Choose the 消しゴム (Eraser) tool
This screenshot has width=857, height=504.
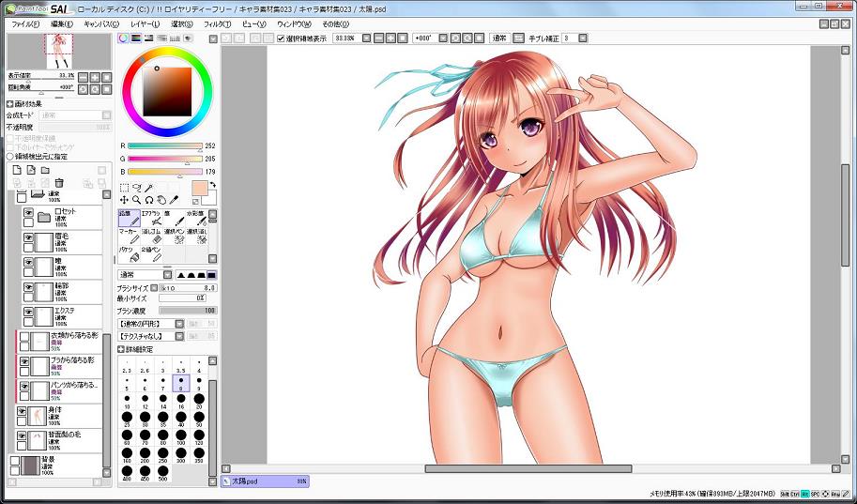point(151,236)
